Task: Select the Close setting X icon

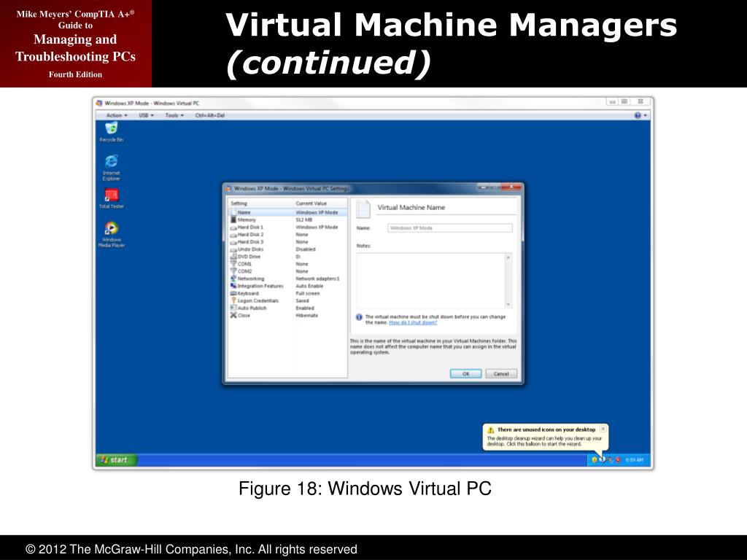Action: click(x=233, y=315)
